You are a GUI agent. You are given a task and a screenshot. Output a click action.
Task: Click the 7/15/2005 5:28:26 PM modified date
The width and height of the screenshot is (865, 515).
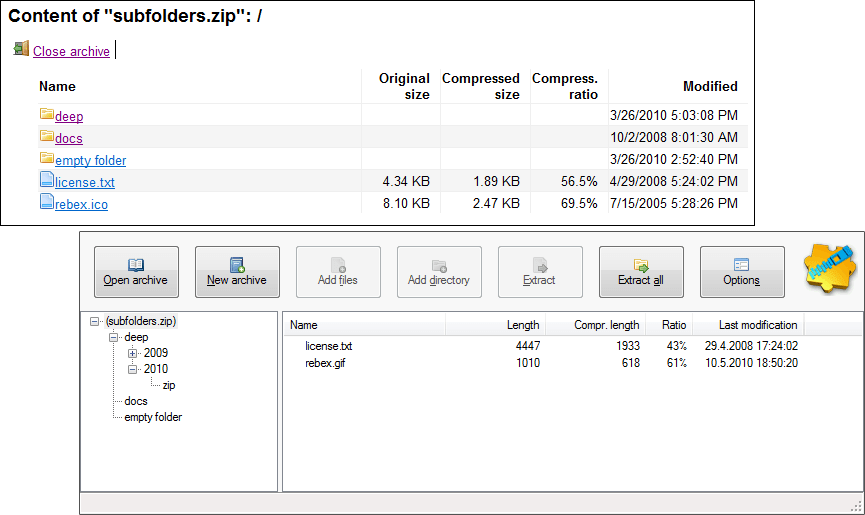(x=674, y=203)
